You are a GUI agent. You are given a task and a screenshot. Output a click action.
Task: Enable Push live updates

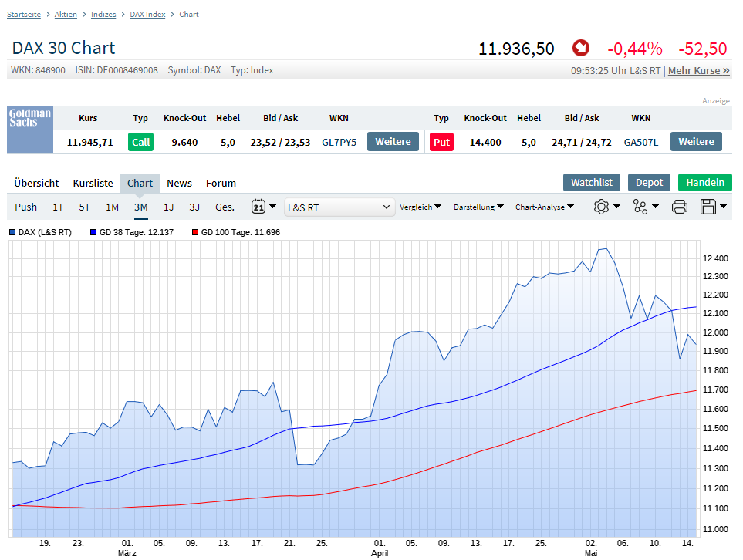point(25,207)
